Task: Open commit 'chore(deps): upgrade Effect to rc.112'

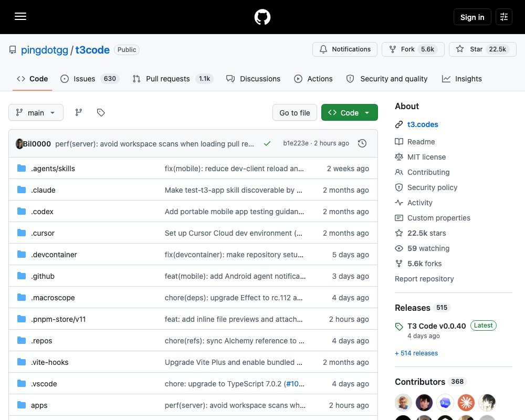Action: coord(234,298)
